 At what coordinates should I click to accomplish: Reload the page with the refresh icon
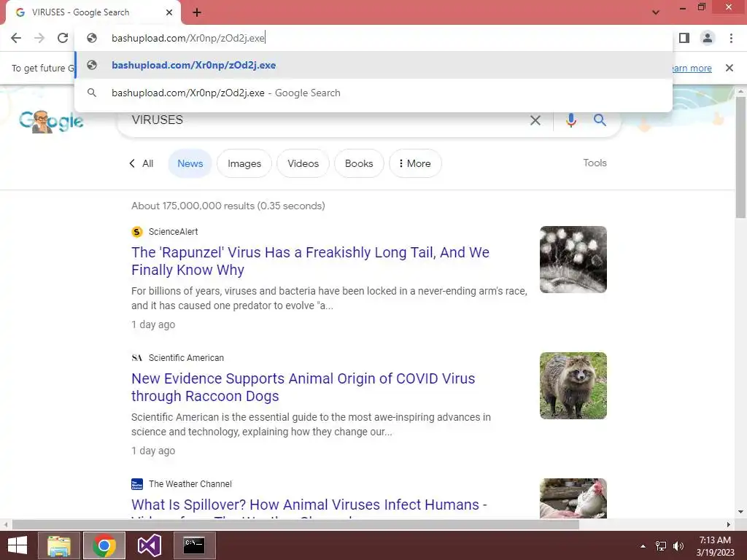(63, 38)
